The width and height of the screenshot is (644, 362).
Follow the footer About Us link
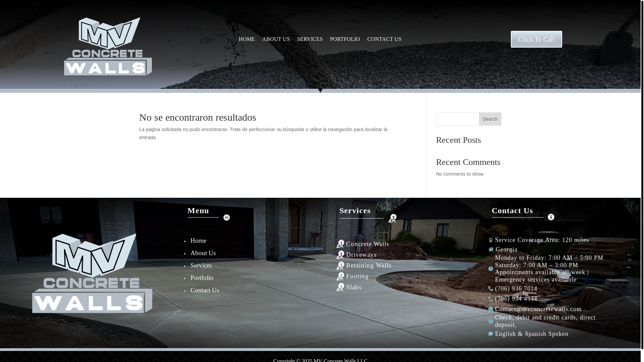[203, 253]
